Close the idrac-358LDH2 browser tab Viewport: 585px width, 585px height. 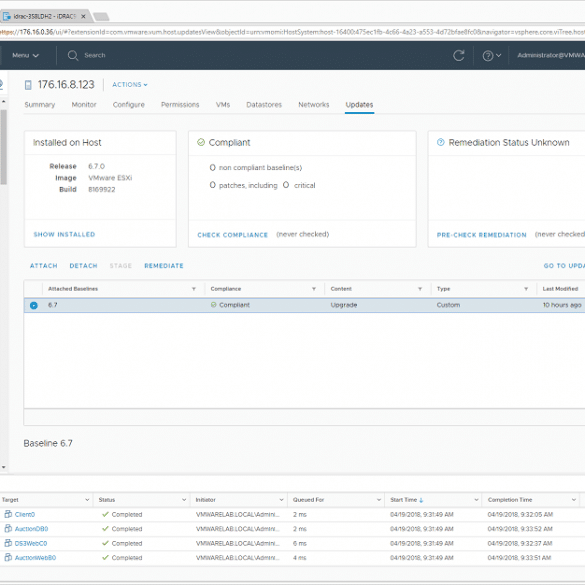[83, 16]
